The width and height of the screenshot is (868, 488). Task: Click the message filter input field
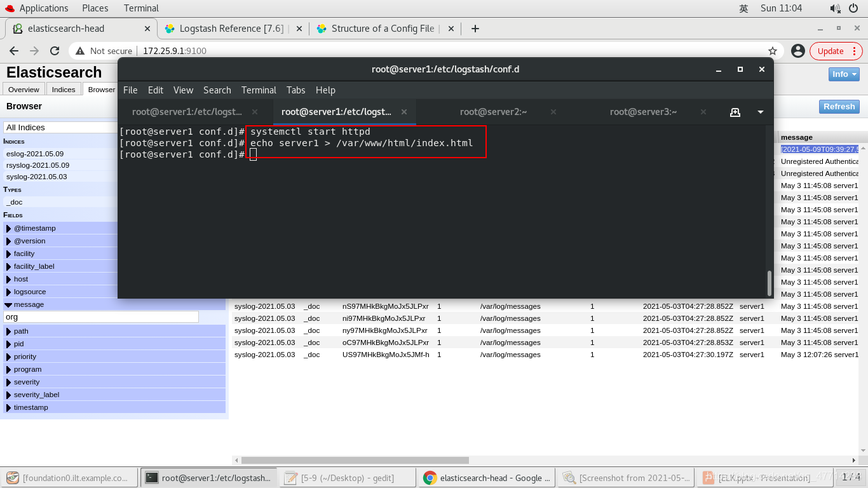(102, 316)
